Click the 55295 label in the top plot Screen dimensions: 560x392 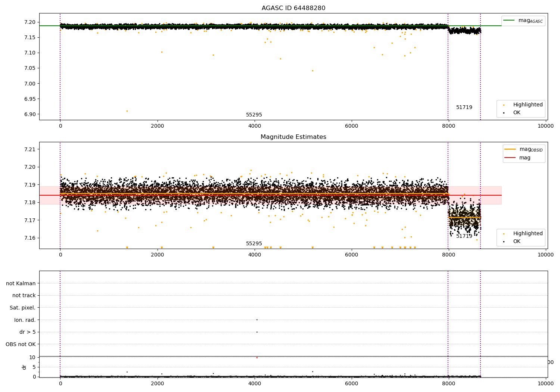pyautogui.click(x=254, y=115)
